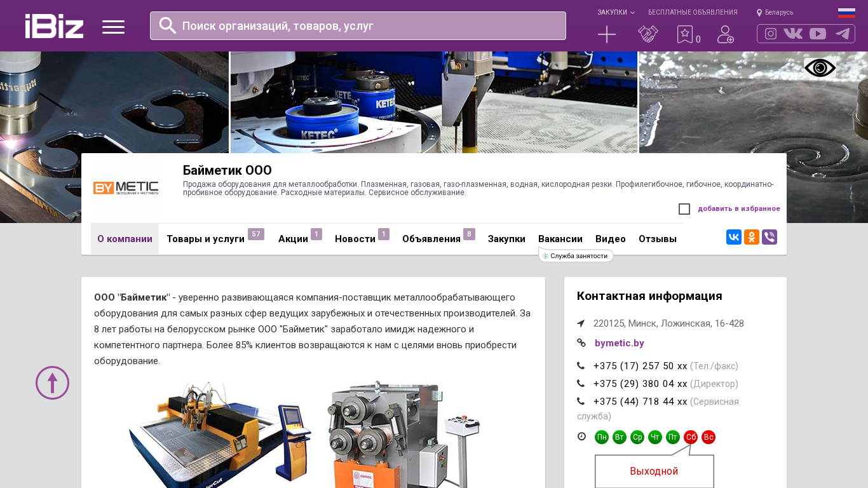
Task: Toggle the eye accessibility view icon
Action: tap(820, 68)
